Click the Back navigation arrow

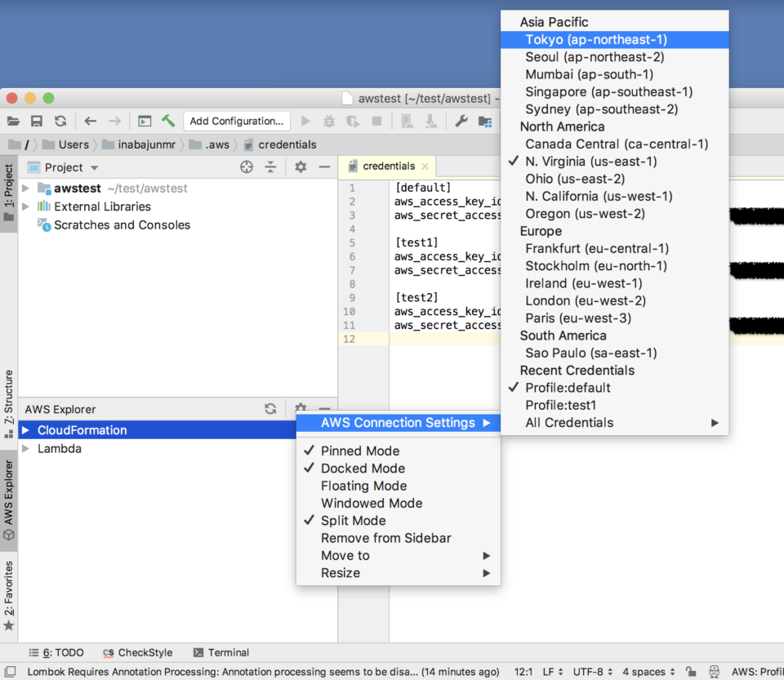pyautogui.click(x=90, y=121)
